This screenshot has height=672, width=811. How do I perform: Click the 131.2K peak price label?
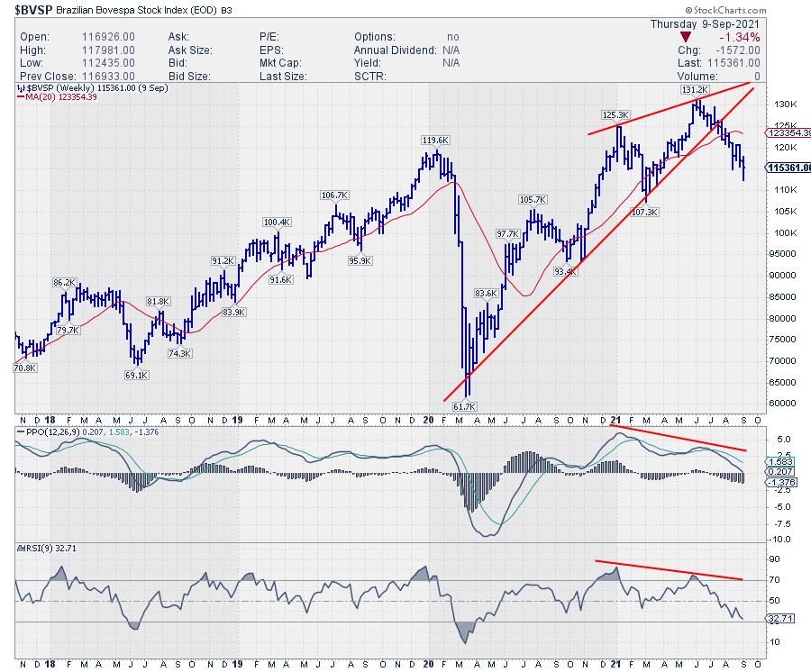click(695, 90)
